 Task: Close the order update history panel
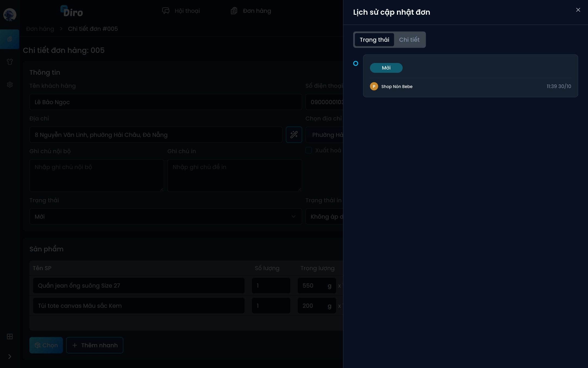pyautogui.click(x=578, y=10)
